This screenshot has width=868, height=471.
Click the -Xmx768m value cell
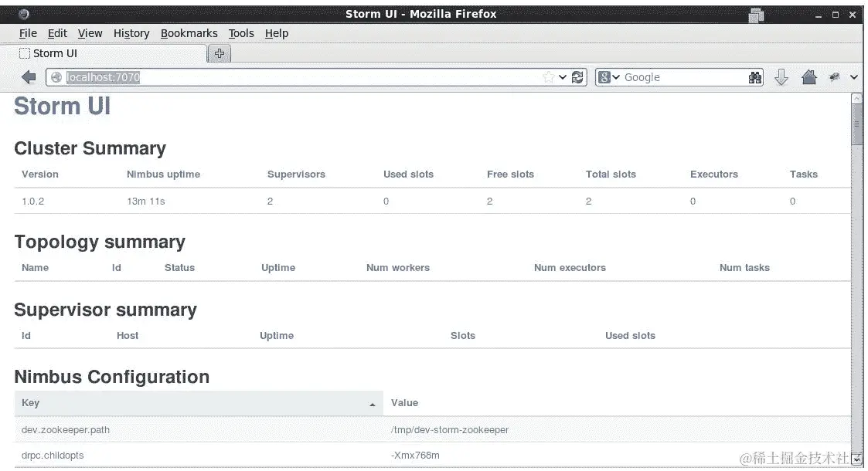coord(415,455)
